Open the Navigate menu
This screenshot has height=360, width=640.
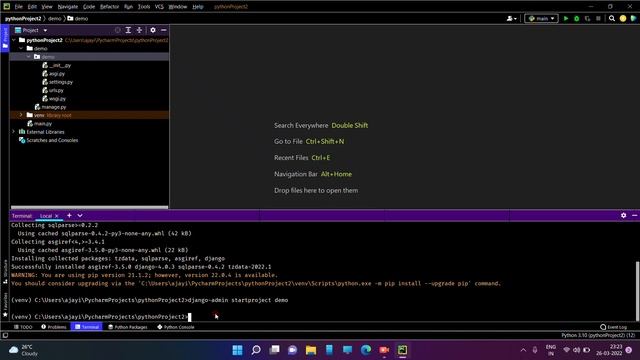pos(68,7)
